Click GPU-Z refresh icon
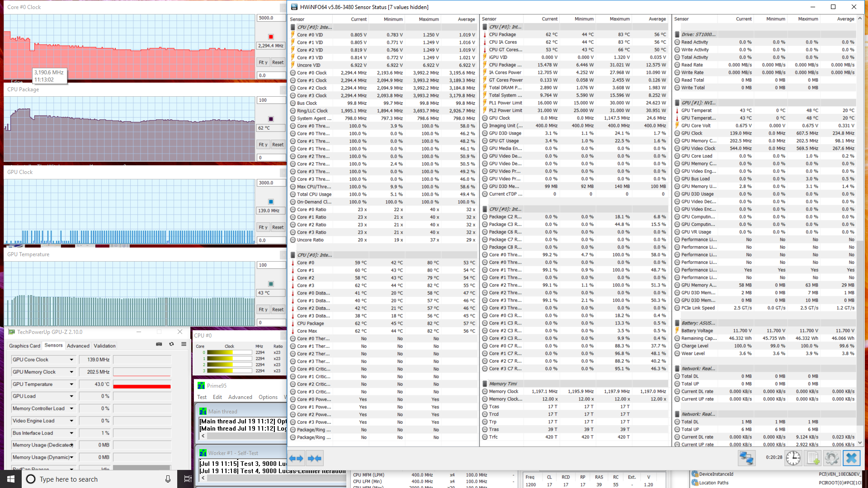Image resolution: width=868 pixels, height=488 pixels. 171,344
